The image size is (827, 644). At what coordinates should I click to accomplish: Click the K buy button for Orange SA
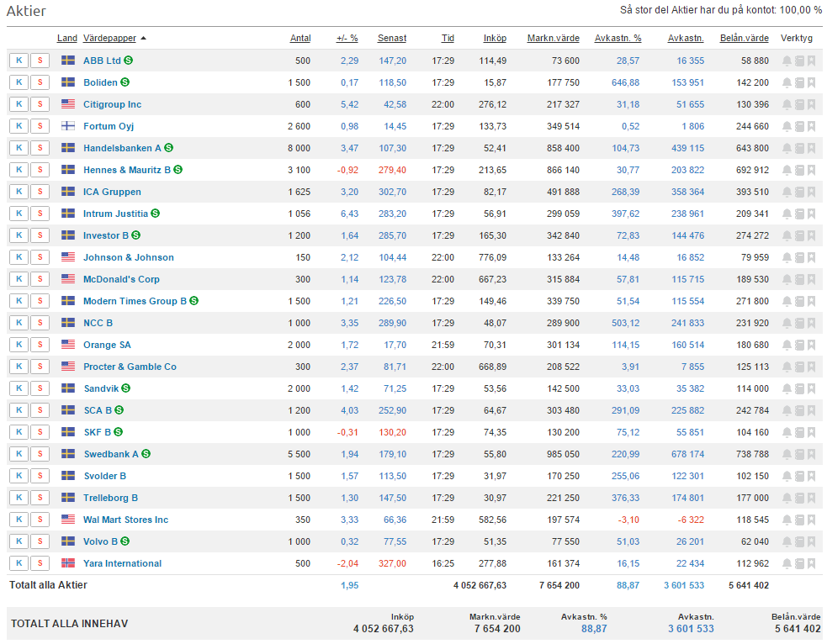(x=19, y=345)
